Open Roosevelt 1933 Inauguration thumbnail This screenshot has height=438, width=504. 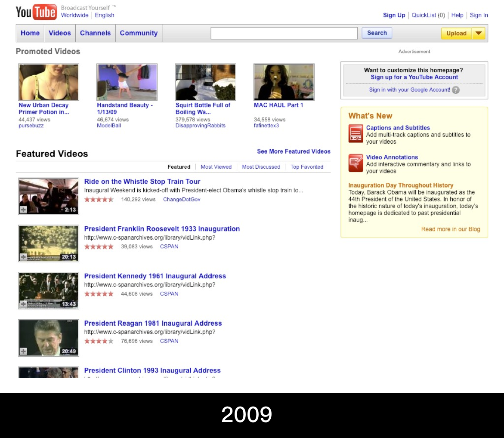[x=49, y=244]
